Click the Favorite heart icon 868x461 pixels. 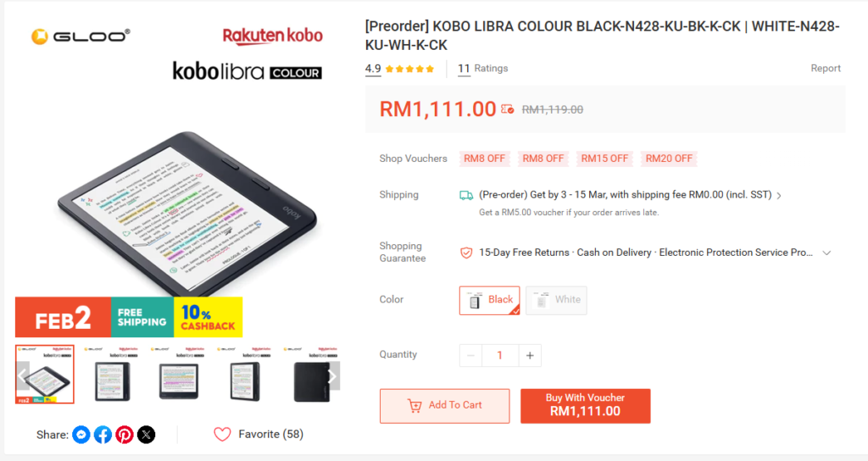(x=222, y=435)
